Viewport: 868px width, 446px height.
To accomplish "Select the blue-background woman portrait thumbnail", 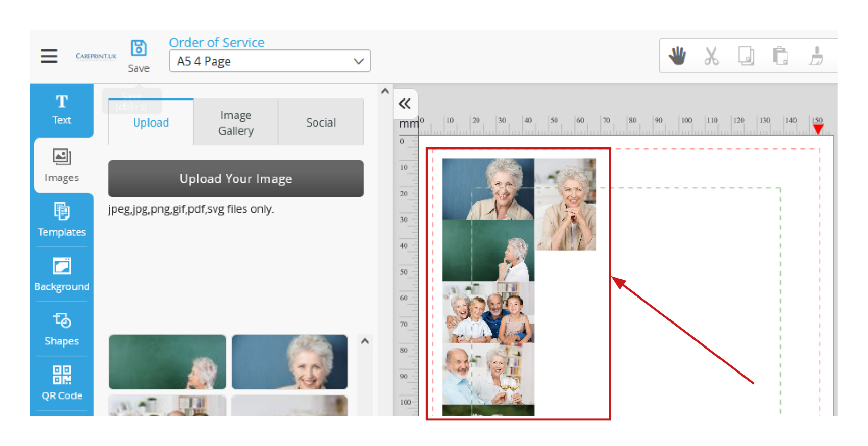I will [289, 362].
